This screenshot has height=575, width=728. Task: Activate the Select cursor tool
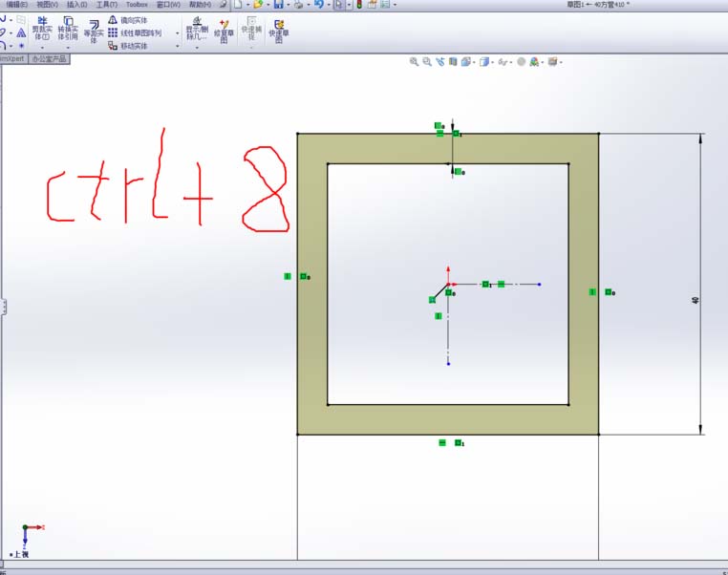point(339,5)
